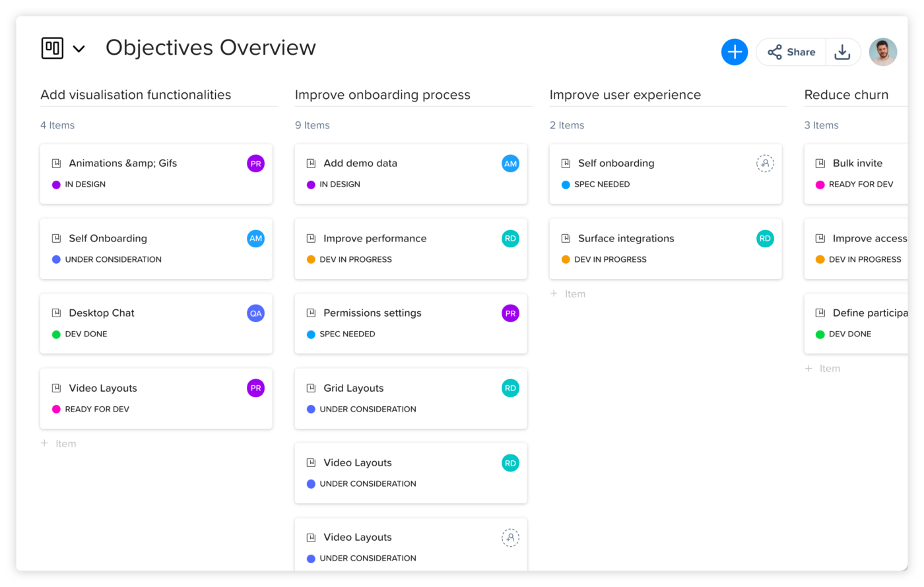Click the AM avatar on Self Onboarding card
This screenshot has height=587, width=924.
pos(255,239)
